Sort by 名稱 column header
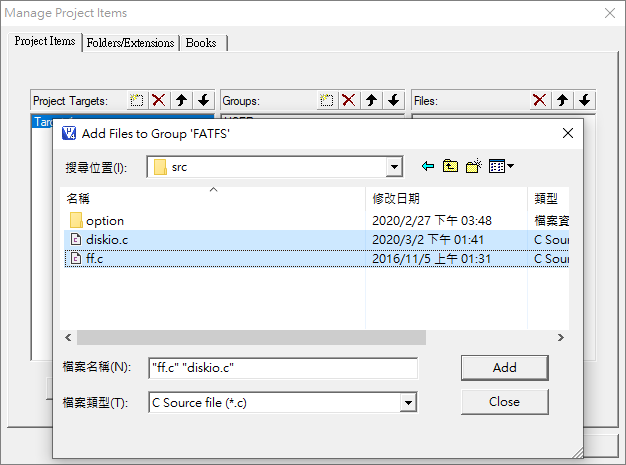Screen dimensions: 626x465 (x=213, y=198)
